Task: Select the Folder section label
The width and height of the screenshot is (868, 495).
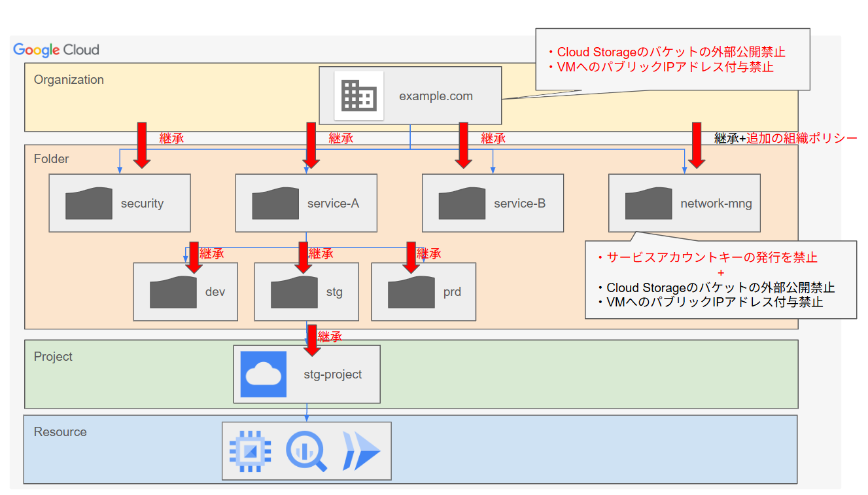Action: coord(51,159)
